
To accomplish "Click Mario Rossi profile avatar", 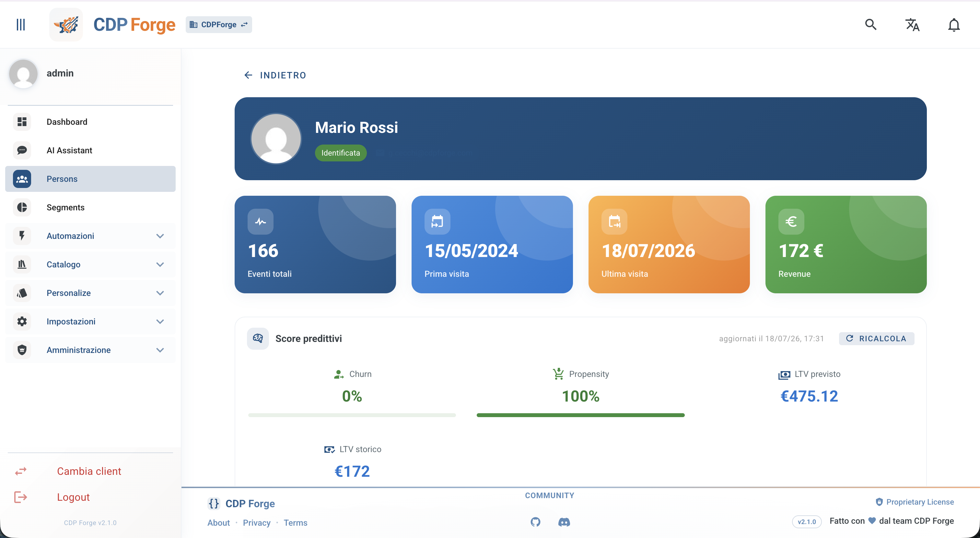I will 276,139.
